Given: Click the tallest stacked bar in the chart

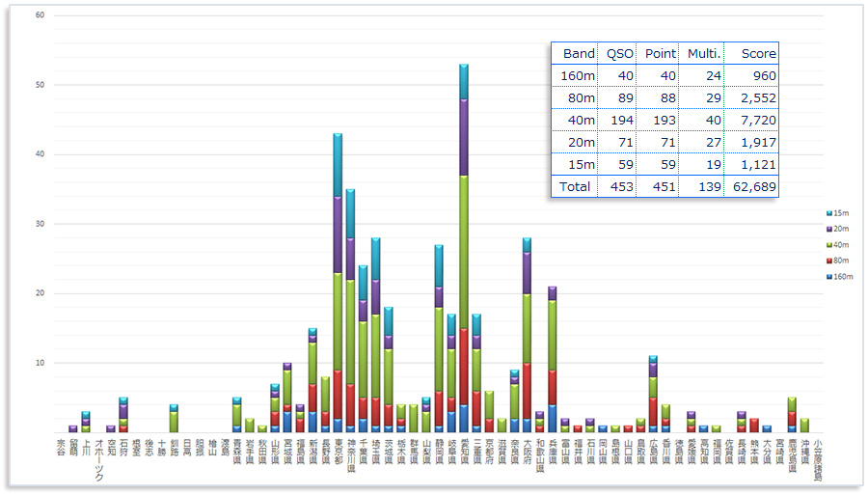Looking at the screenshot, I should point(464,241).
